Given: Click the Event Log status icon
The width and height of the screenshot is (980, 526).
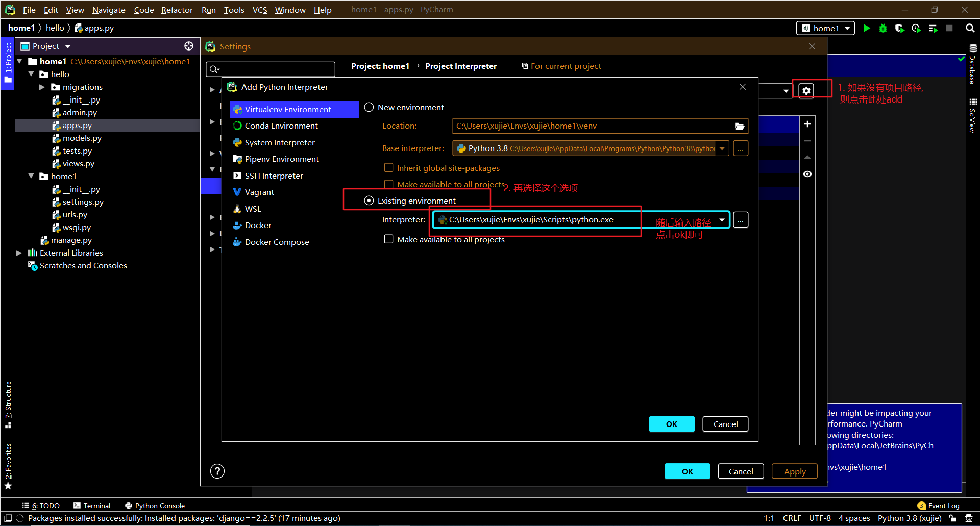Looking at the screenshot, I should [939, 506].
